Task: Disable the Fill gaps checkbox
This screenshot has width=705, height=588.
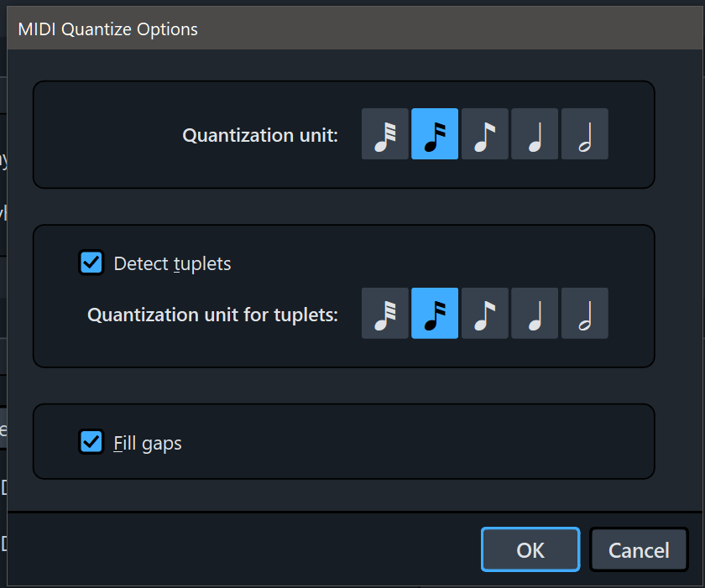Action: pyautogui.click(x=91, y=441)
